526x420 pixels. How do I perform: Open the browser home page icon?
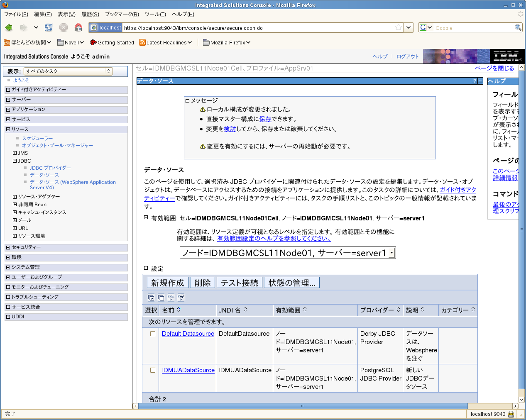tap(78, 27)
